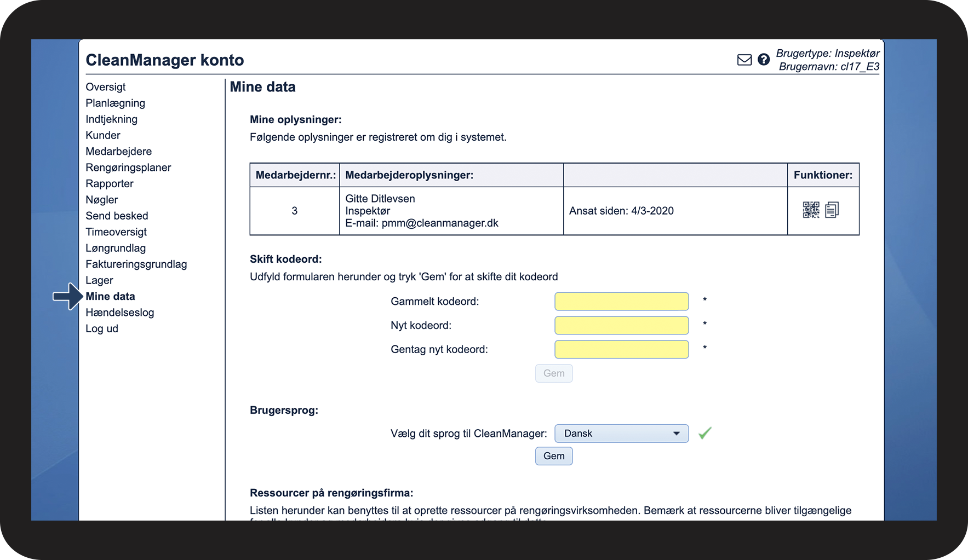Click the documents copy icon
The height and width of the screenshot is (560, 968).
(832, 210)
